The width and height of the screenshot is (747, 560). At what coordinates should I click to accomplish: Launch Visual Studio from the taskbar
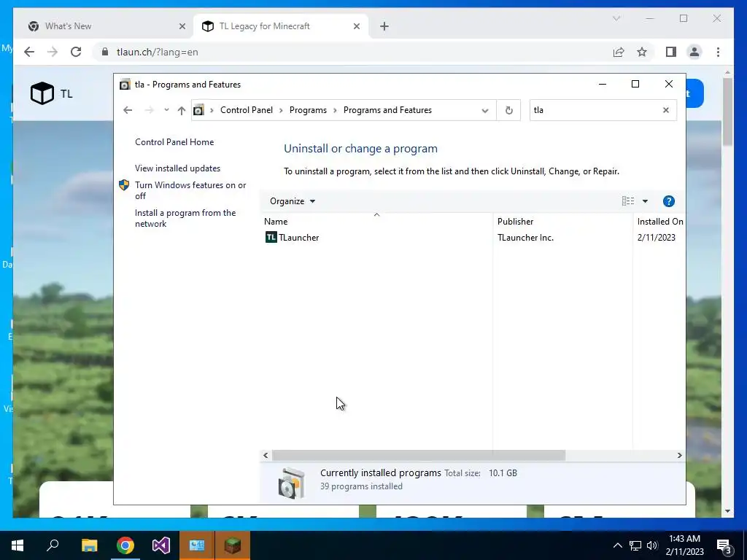click(161, 545)
